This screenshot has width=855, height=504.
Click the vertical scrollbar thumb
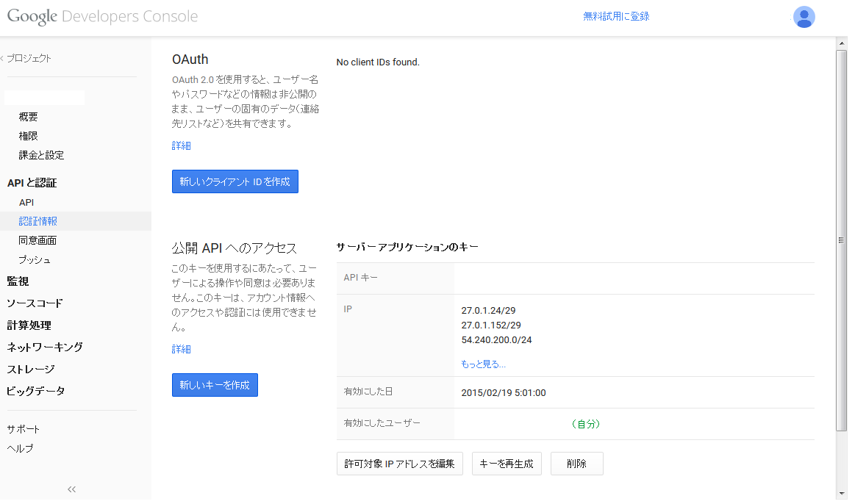tap(842, 240)
